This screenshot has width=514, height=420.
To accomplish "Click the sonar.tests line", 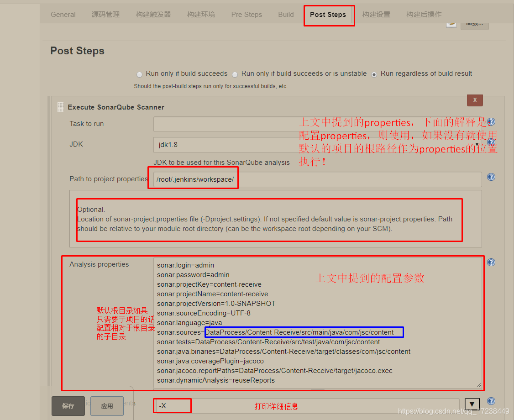I will click(x=268, y=342).
